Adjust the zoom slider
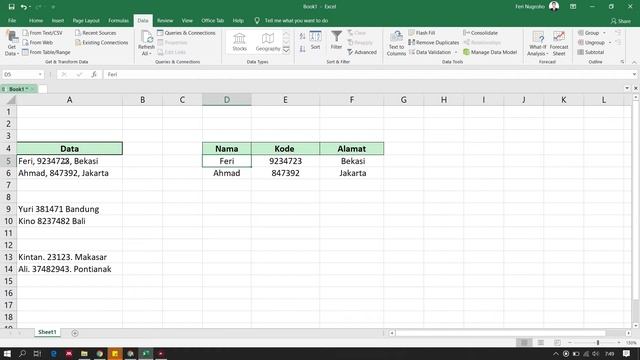The height and width of the screenshot is (360, 640). pyautogui.click(x=598, y=342)
